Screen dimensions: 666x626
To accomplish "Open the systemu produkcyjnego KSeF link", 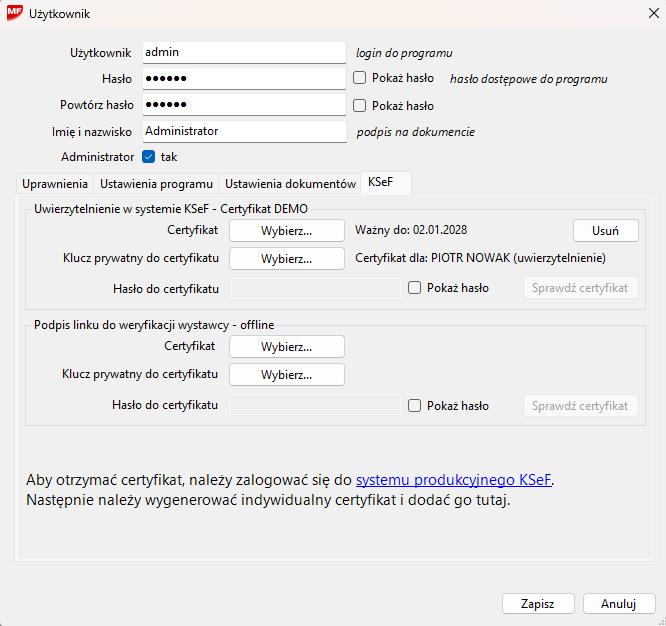I will tap(453, 480).
